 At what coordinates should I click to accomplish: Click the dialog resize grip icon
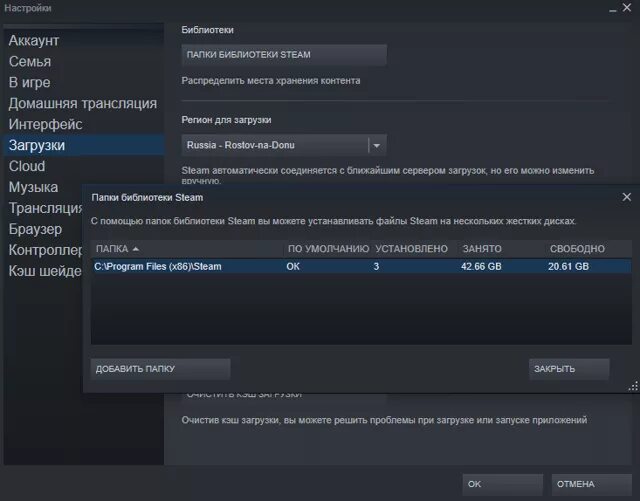tap(633, 387)
